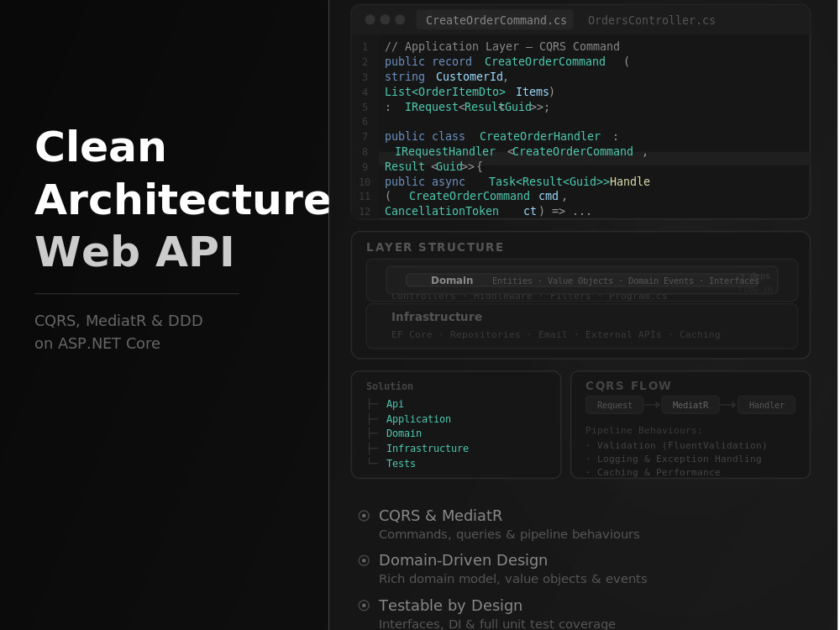This screenshot has width=840, height=630.
Task: Click 'Commands, queries & pipeline behaviours' text
Action: pos(509,534)
